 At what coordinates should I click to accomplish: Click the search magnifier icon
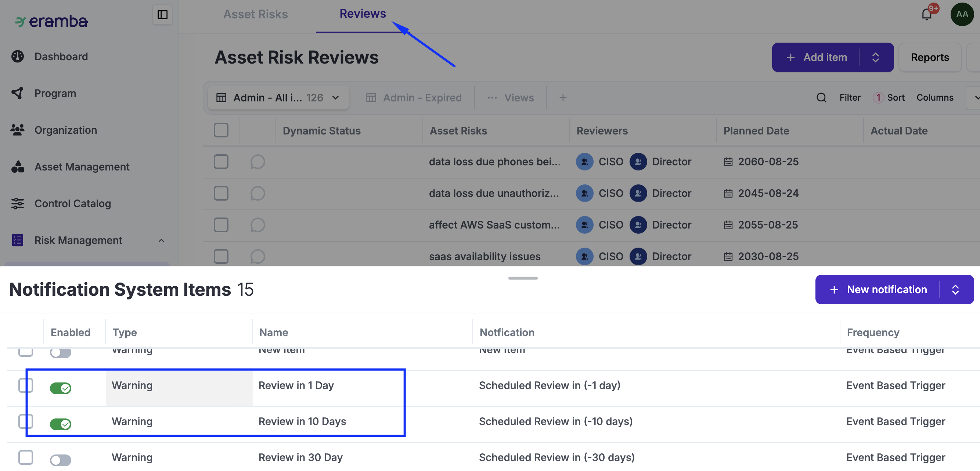[x=821, y=98]
